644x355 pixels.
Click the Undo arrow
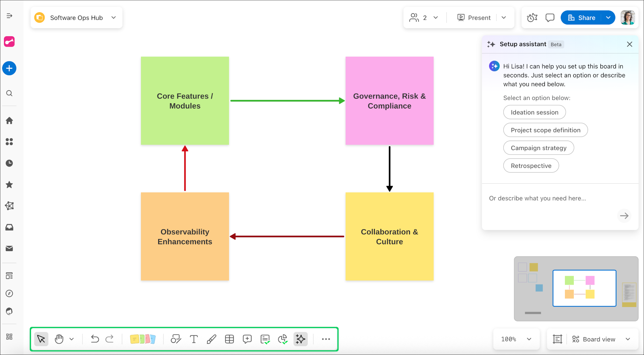coord(95,339)
